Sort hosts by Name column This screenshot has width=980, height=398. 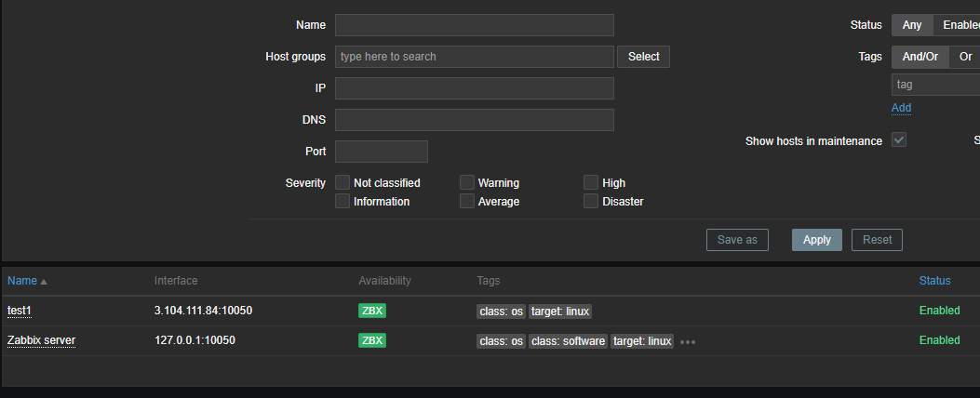tap(22, 281)
